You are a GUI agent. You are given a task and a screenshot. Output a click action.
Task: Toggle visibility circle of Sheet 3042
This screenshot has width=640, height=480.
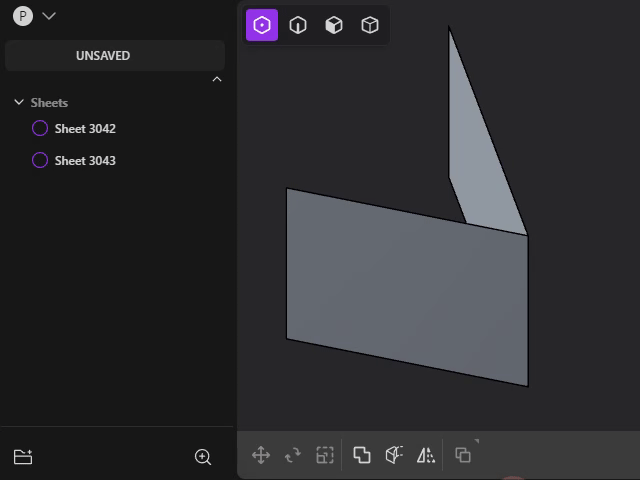[x=40, y=128]
